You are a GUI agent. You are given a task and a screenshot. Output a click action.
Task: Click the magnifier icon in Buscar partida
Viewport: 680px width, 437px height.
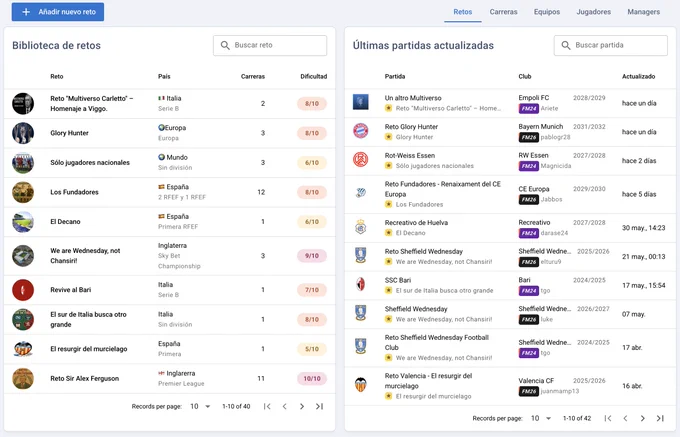(566, 45)
